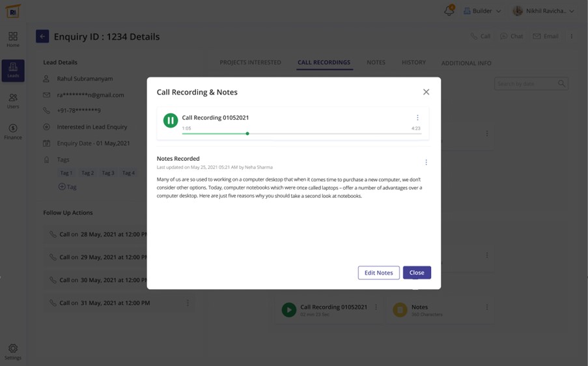The width and height of the screenshot is (588, 366).
Task: Open the Call Recording 01052021 options menu
Action: pyautogui.click(x=417, y=118)
